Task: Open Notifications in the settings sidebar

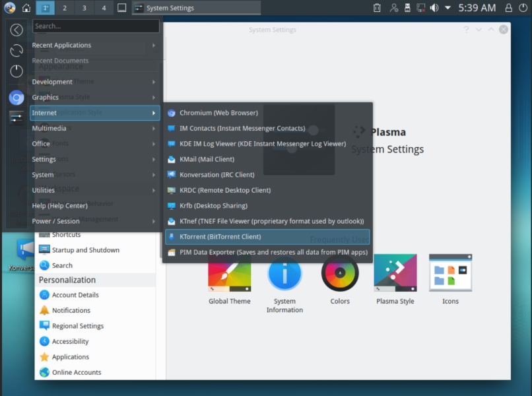Action: click(x=71, y=310)
